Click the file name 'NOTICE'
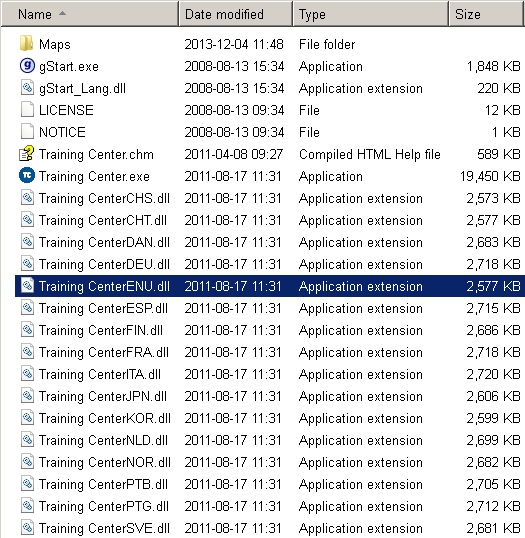The image size is (525, 538). point(62,132)
